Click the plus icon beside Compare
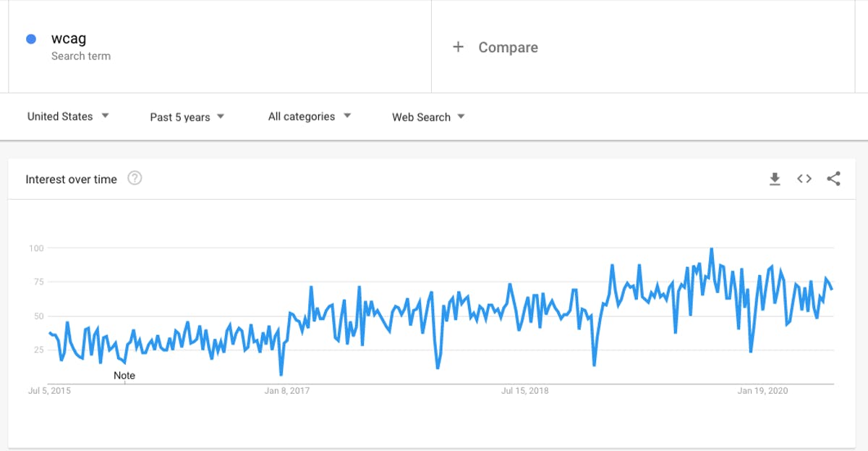Viewport: 868px width, 451px height. 458,47
